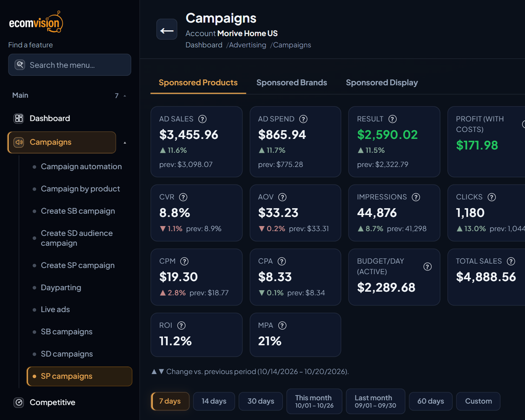The height and width of the screenshot is (420, 525).
Task: Open the CVR help icon
Action: coord(183,197)
